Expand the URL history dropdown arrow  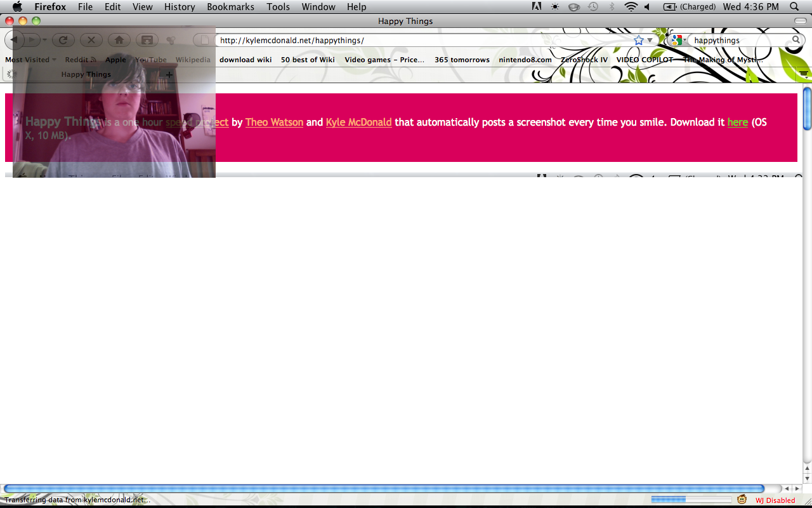650,41
